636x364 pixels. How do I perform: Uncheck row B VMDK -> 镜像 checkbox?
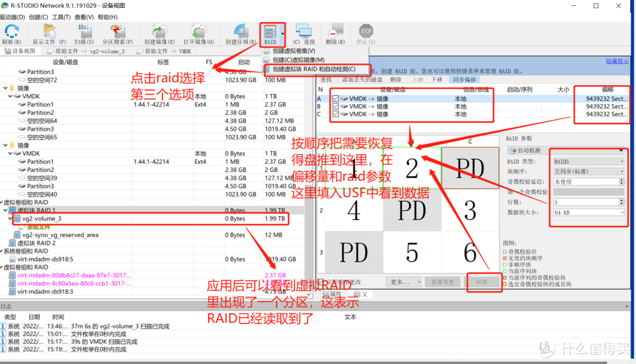click(336, 107)
